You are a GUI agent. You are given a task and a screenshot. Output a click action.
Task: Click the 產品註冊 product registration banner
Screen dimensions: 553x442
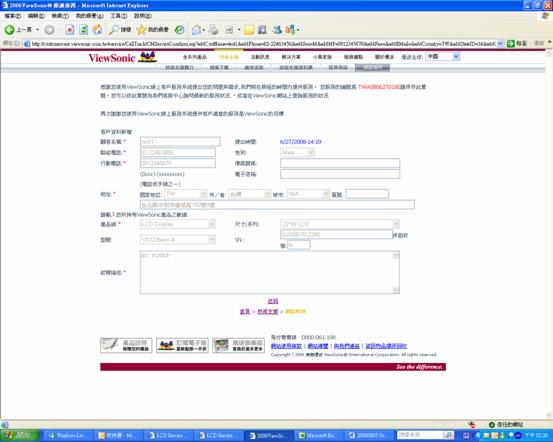(126, 345)
